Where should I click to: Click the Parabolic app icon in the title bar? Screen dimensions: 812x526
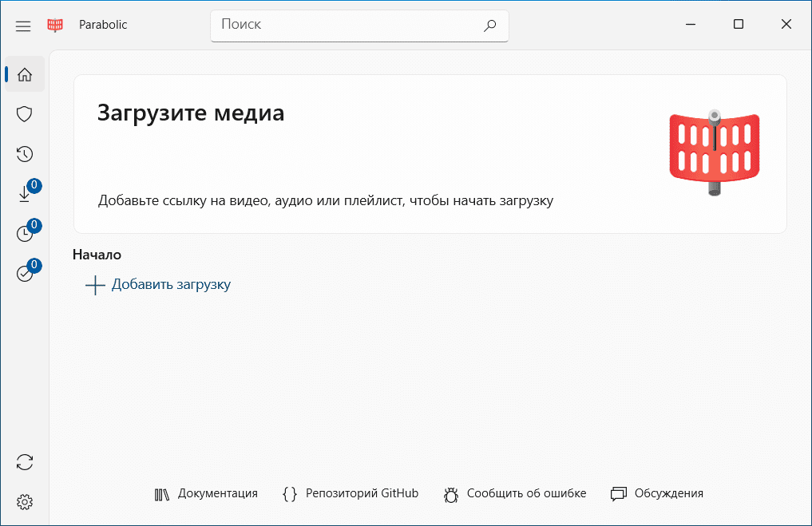tap(55, 26)
